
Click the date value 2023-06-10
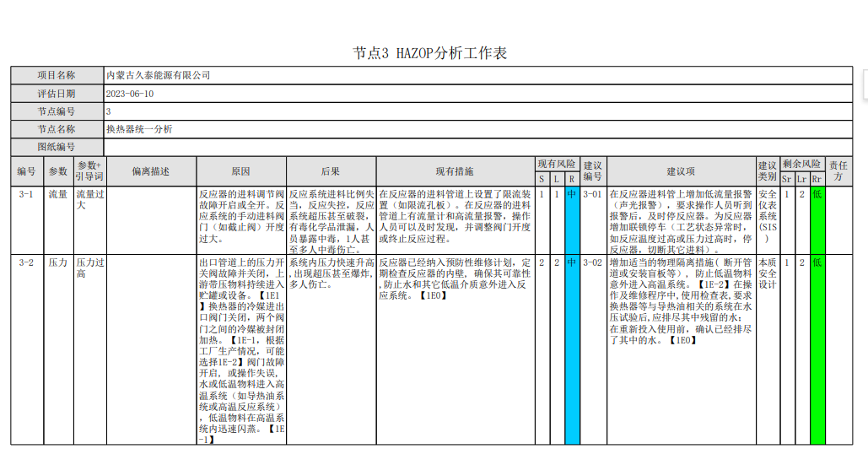[130, 94]
